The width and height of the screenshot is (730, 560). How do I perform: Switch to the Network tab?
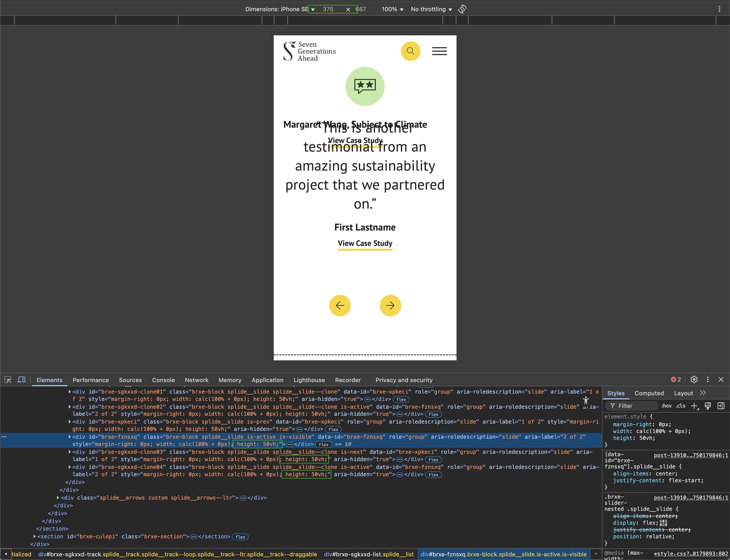(x=197, y=380)
